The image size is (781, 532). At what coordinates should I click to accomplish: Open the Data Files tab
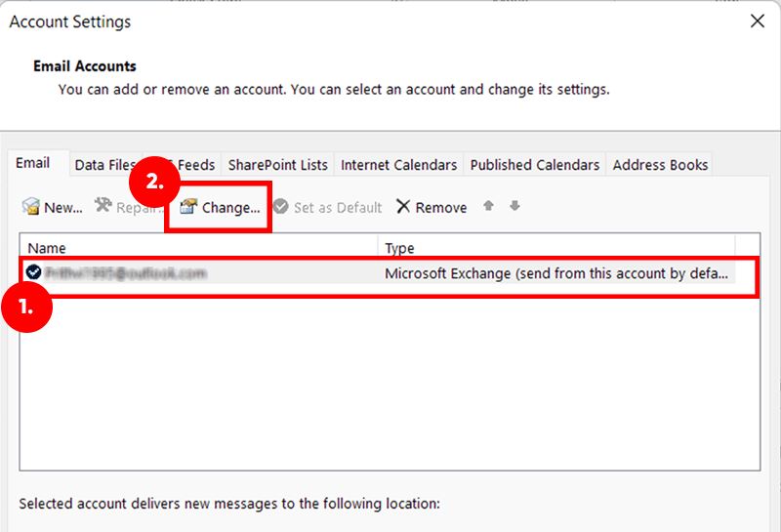point(105,165)
